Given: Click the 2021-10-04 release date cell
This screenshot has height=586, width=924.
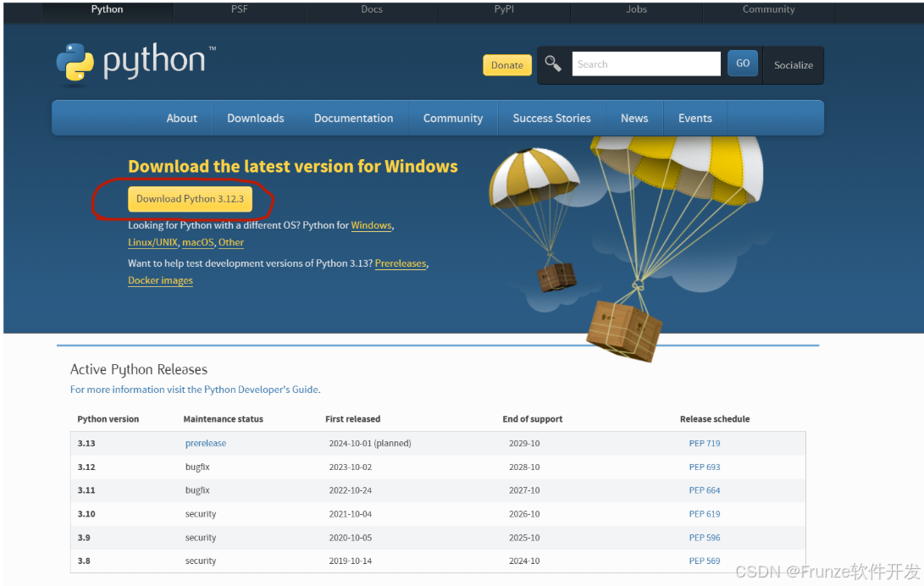Looking at the screenshot, I should pyautogui.click(x=351, y=514).
